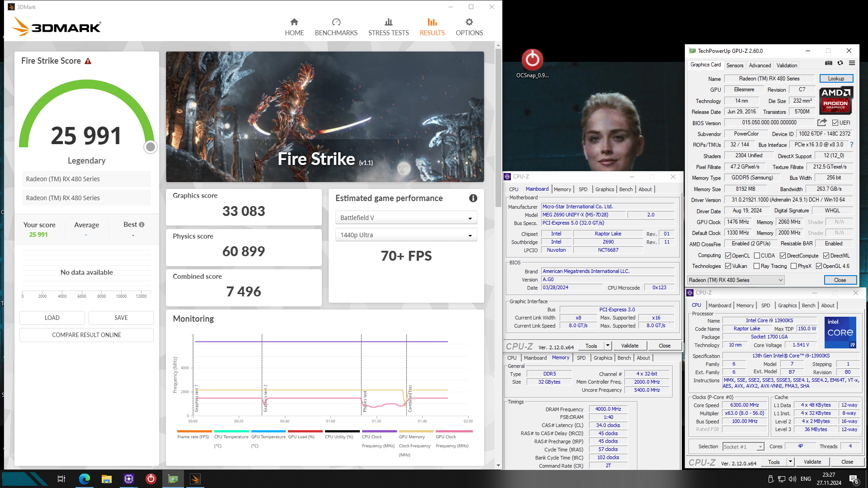Toggle the Vulkan checkbox
The width and height of the screenshot is (868, 488).
728,266
